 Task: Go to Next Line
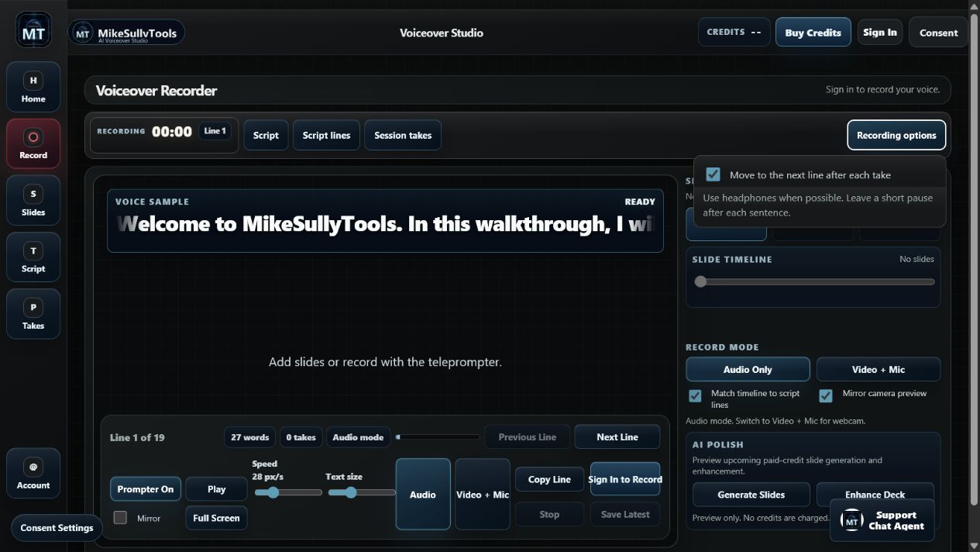pyautogui.click(x=617, y=437)
